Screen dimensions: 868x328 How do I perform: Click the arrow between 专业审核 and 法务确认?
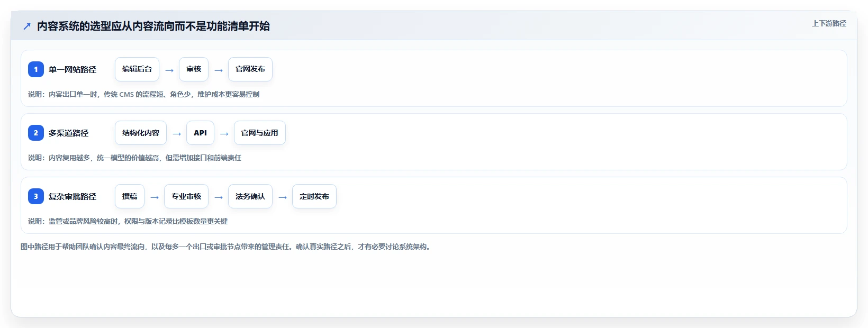pyautogui.click(x=219, y=197)
